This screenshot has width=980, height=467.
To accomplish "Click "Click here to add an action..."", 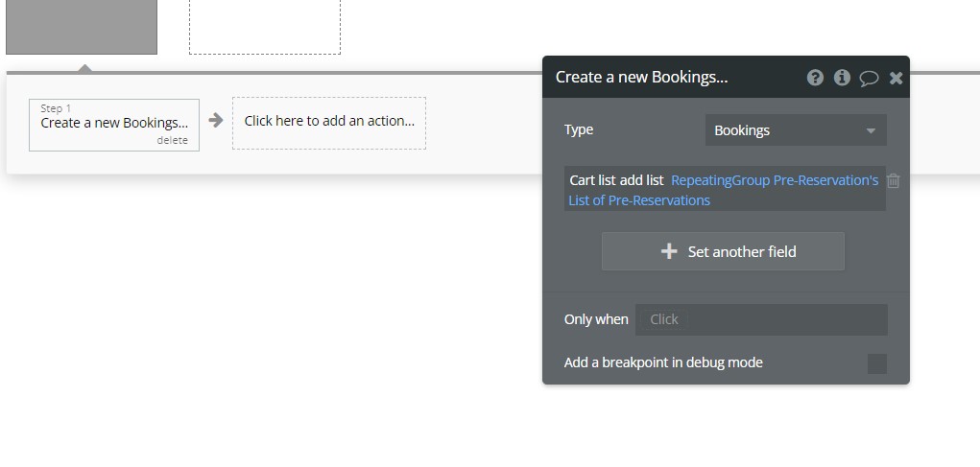I will (x=329, y=122).
